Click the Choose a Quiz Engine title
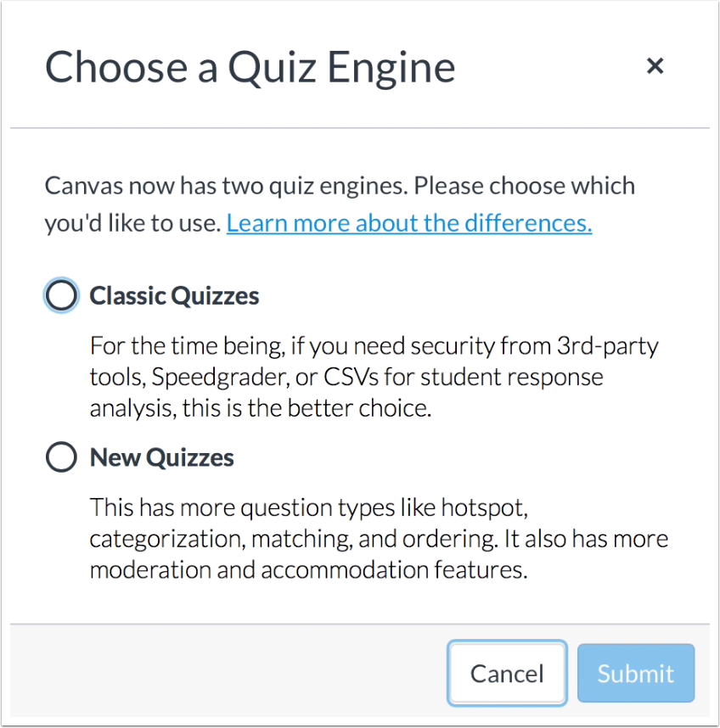This screenshot has height=728, width=720. [x=251, y=68]
